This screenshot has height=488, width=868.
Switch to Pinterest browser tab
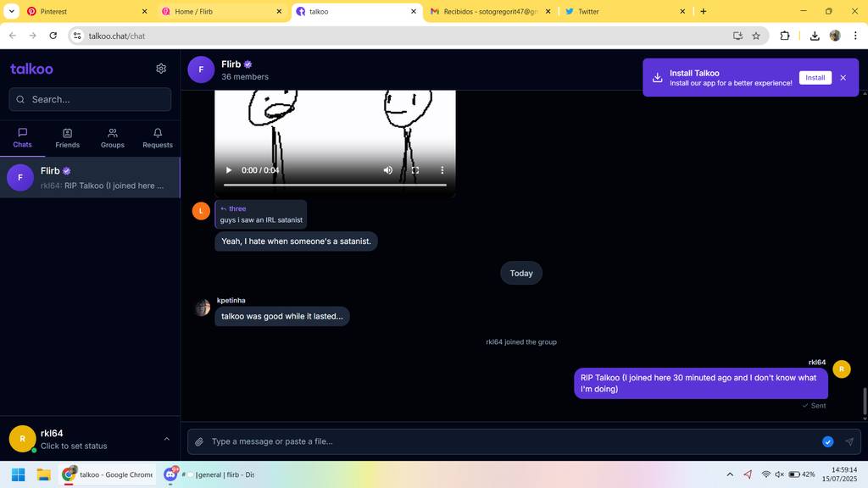click(x=88, y=11)
